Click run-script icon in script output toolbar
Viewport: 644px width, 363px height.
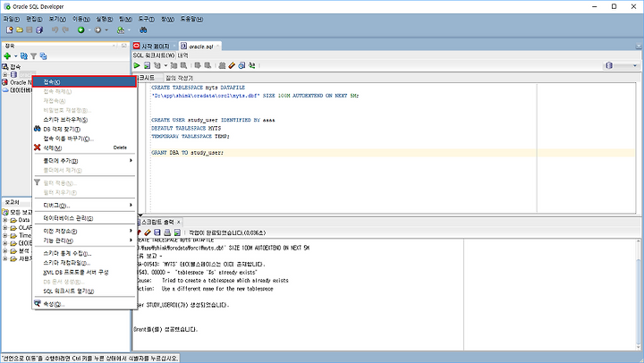click(177, 232)
